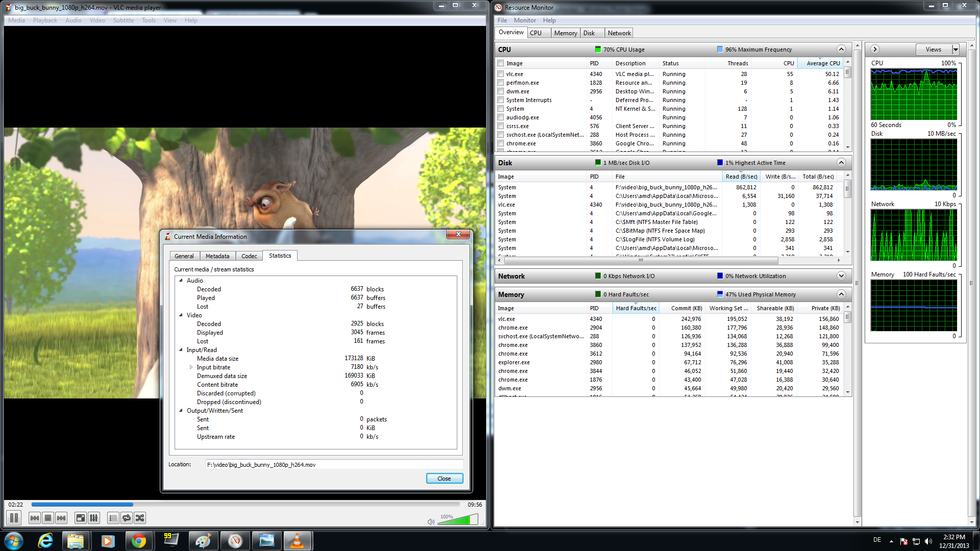Image resolution: width=980 pixels, height=551 pixels.
Task: Check the System Interrupts checkbox
Action: pos(501,100)
